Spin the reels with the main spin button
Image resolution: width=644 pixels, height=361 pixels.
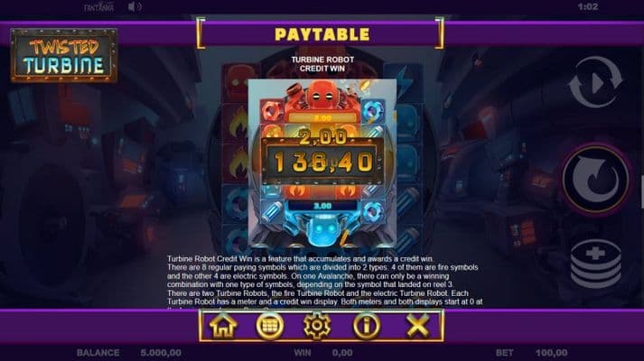(x=595, y=179)
